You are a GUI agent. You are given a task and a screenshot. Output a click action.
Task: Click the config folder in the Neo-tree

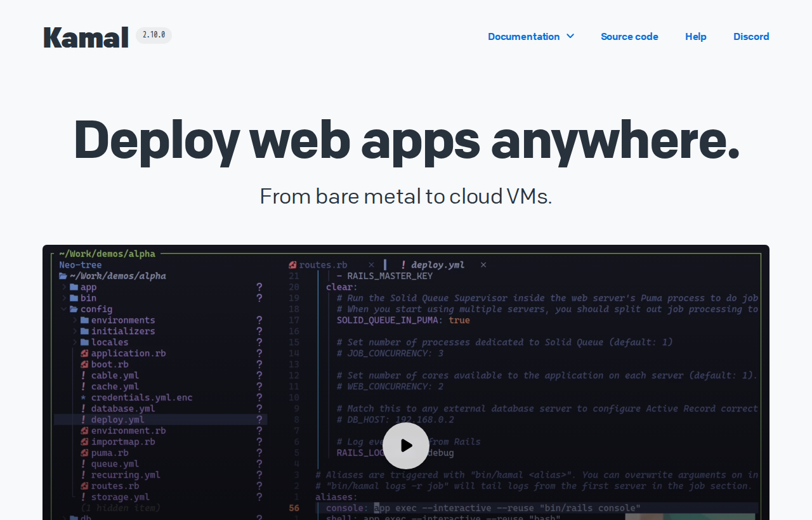click(x=91, y=309)
